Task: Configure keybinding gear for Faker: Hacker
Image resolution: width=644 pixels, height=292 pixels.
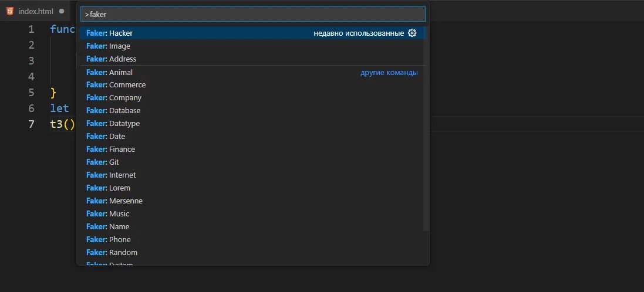Action: [x=412, y=33]
